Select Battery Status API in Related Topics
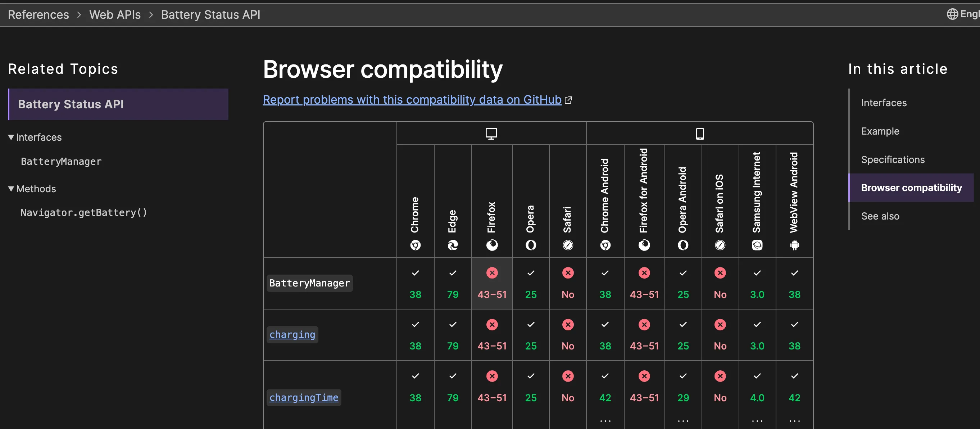980x429 pixels. click(118, 104)
